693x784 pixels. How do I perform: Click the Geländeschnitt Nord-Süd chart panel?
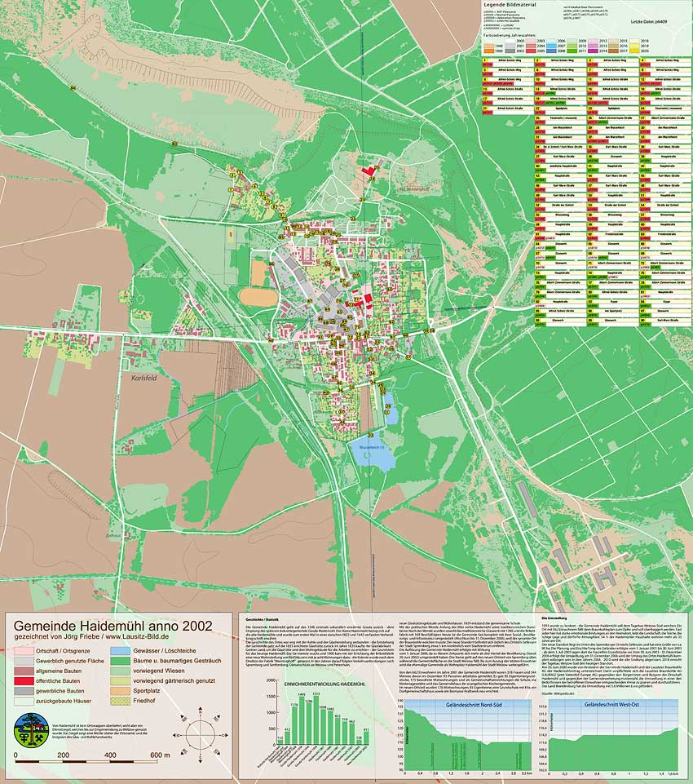[473, 733]
